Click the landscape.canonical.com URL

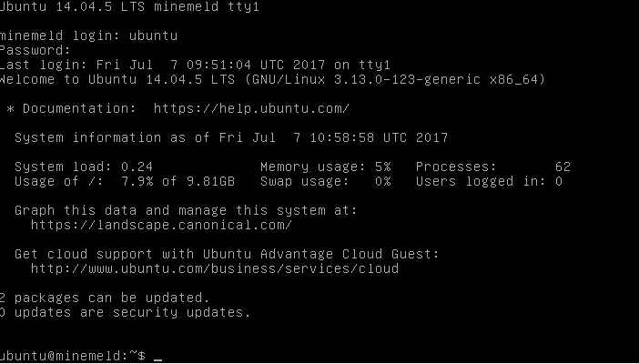161,225
